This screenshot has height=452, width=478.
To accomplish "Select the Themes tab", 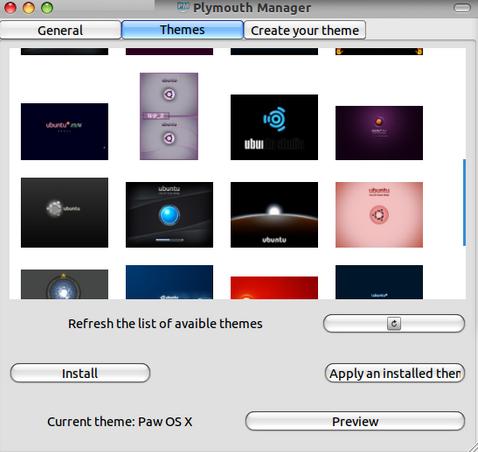I will pos(182,30).
